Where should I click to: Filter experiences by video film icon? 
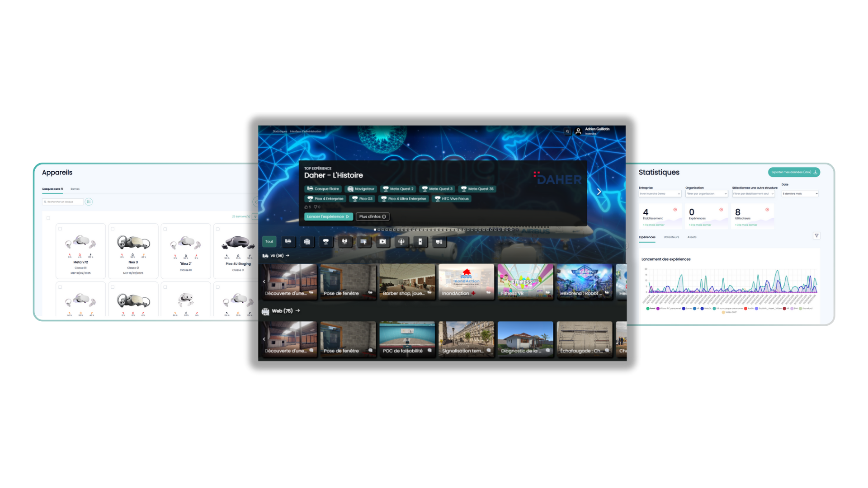(x=382, y=242)
